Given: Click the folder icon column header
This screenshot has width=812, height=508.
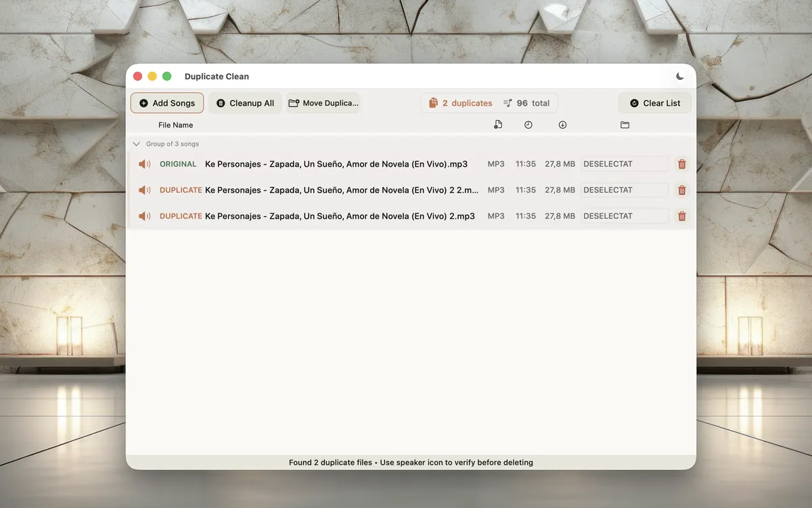Looking at the screenshot, I should pos(625,125).
